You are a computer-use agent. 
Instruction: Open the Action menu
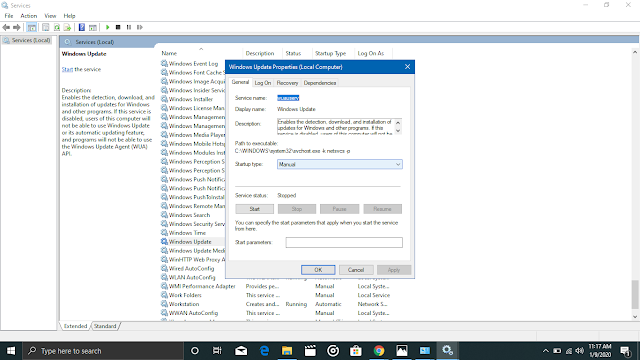point(29,16)
